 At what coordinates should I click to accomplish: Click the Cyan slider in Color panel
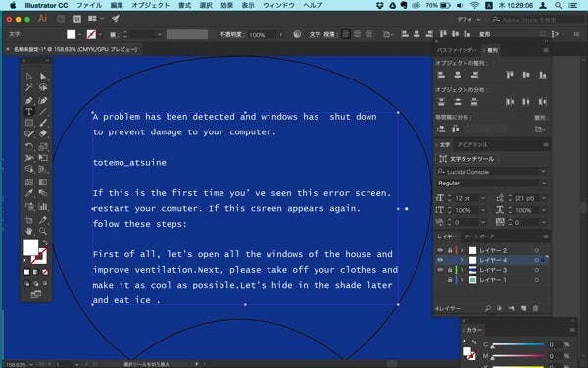coord(517,344)
